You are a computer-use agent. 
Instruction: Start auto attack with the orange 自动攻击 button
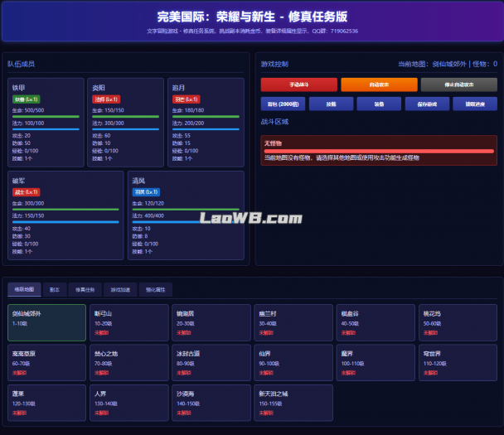pyautogui.click(x=379, y=85)
